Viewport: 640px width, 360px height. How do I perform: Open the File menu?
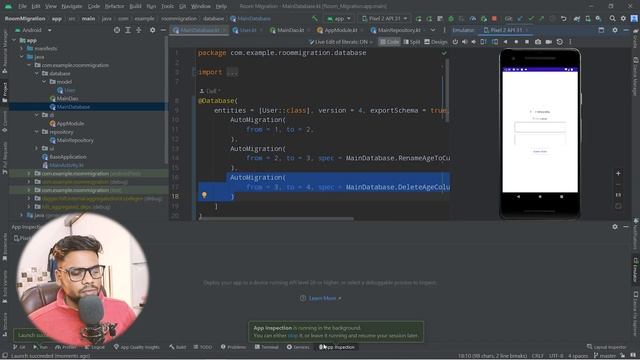pyautogui.click(x=22, y=6)
